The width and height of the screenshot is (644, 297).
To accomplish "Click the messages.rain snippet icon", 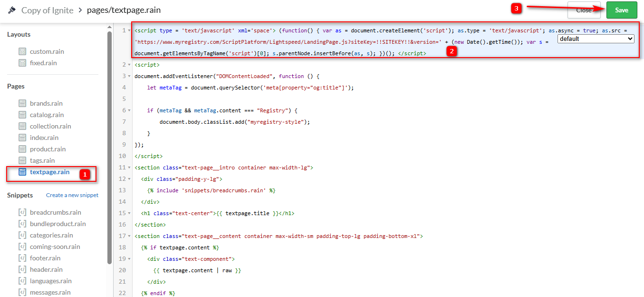I will click(x=22, y=292).
